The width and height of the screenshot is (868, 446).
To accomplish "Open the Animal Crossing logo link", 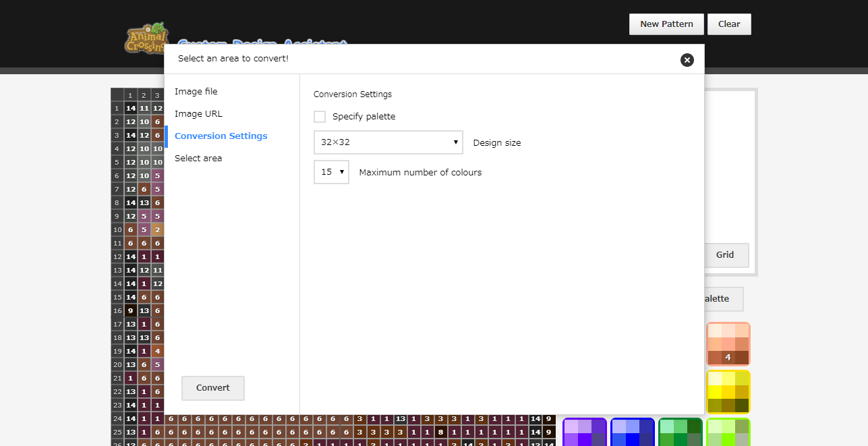I will coord(146,38).
